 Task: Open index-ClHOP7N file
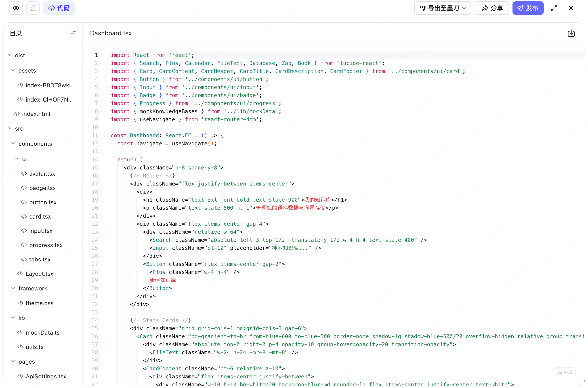pos(45,100)
